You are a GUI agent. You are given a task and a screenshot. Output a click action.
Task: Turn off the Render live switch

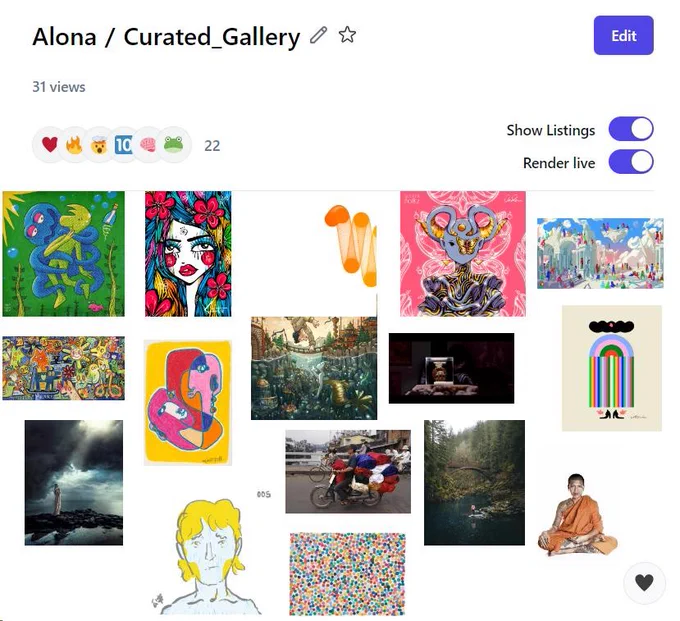click(x=631, y=162)
